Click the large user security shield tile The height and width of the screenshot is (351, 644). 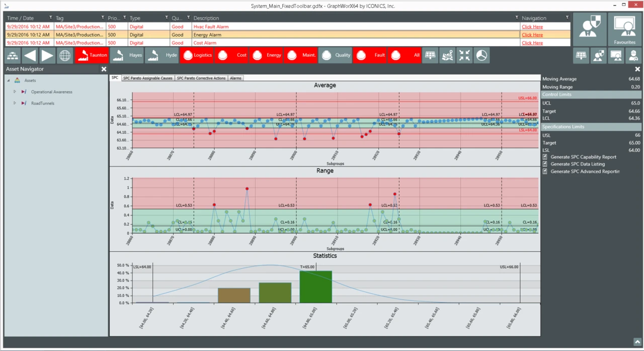[589, 30]
